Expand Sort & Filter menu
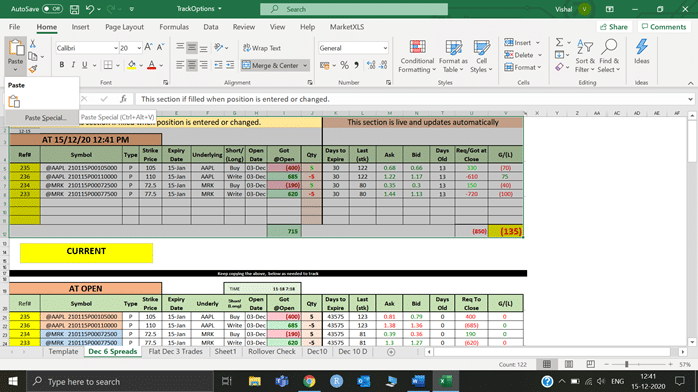The width and height of the screenshot is (698, 392). pyautogui.click(x=584, y=56)
